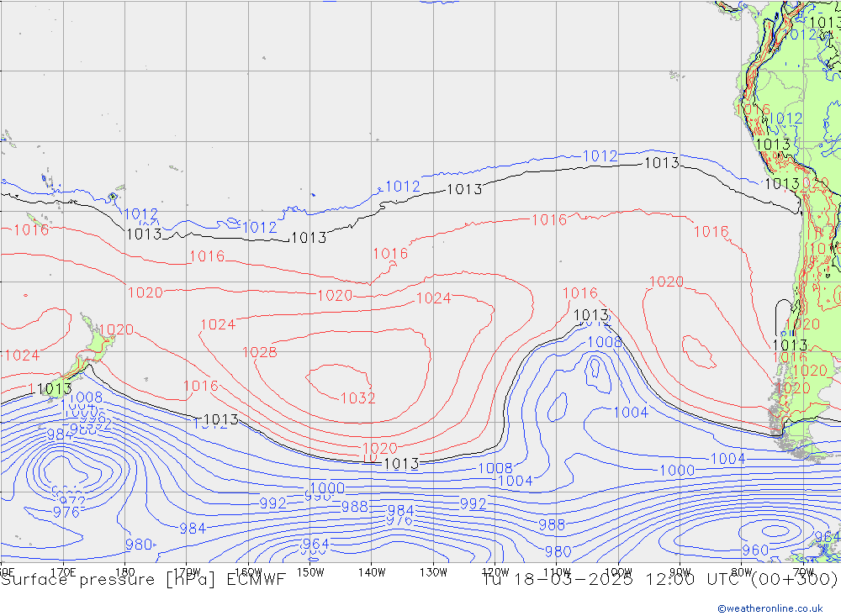Click the black 1013 label below the 1020 near 140W
Screen dimensions: 841x616
click(401, 464)
